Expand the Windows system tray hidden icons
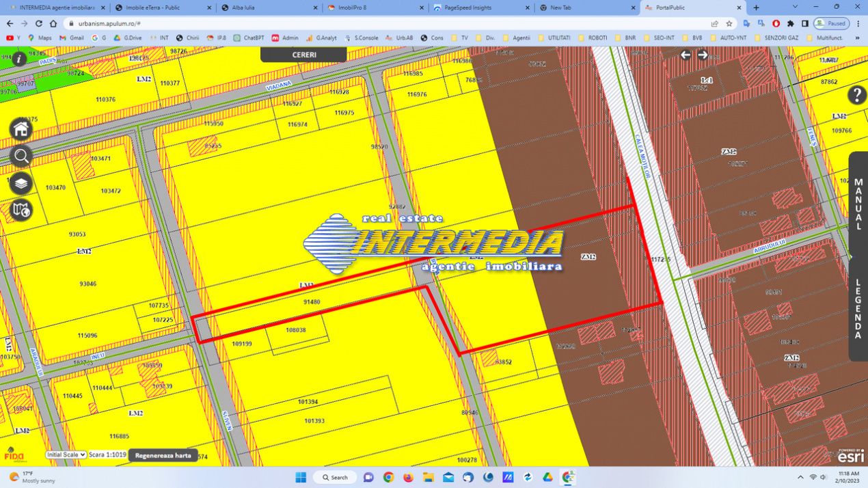The image size is (868, 488). click(x=800, y=477)
